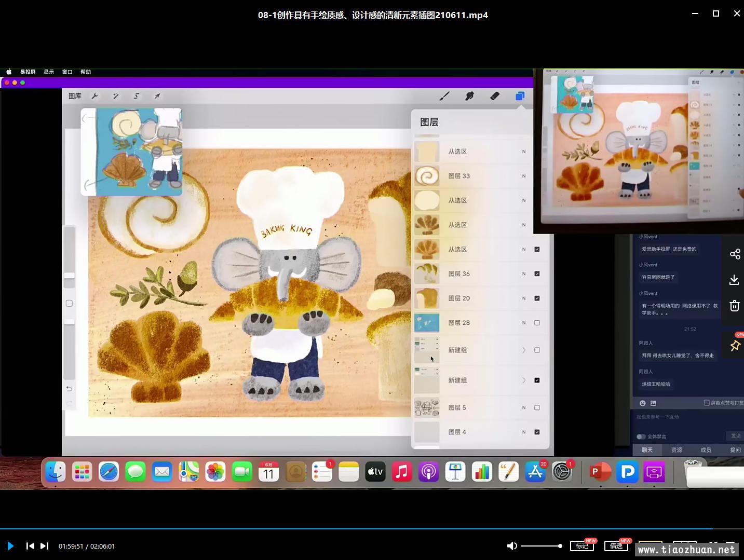This screenshot has width=744, height=560.
Task: Choose the smudge finger tool
Action: [469, 96]
